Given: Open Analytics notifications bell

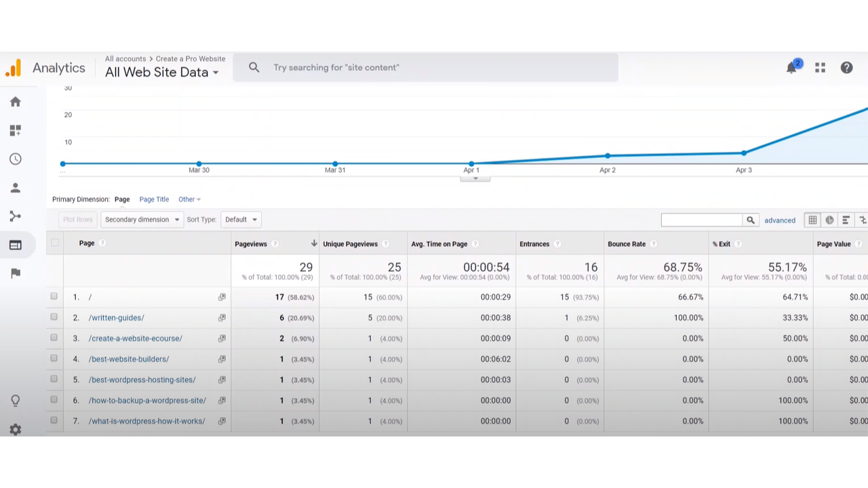Looking at the screenshot, I should (x=791, y=67).
